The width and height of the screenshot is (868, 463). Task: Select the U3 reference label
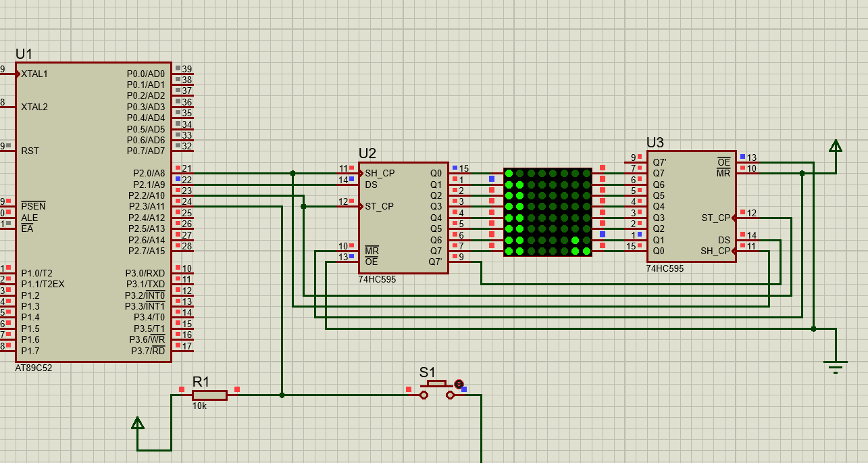(655, 142)
